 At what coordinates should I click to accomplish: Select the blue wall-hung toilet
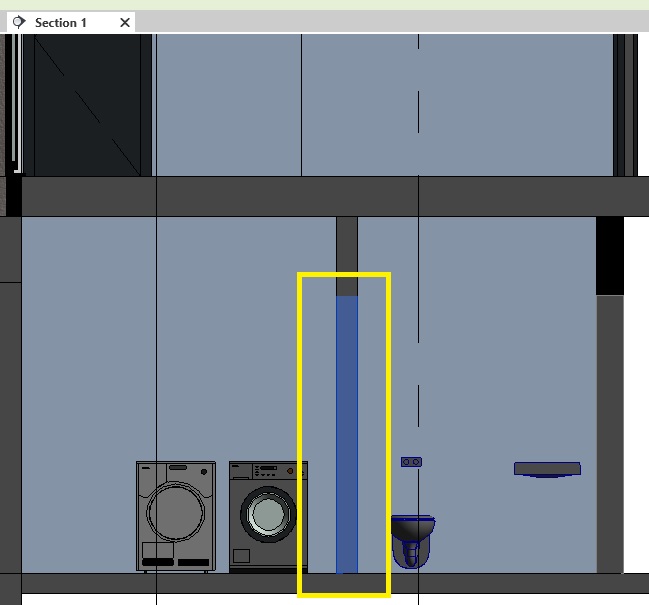[413, 538]
